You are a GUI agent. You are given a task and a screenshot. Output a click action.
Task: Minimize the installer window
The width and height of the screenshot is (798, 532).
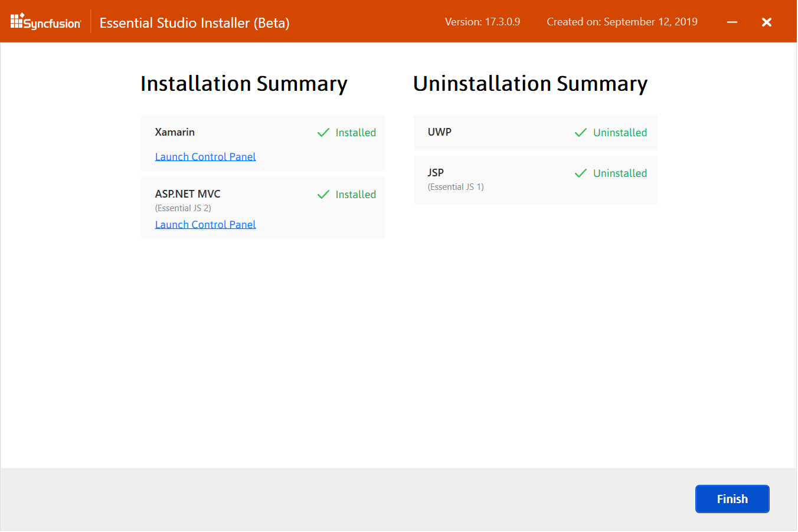[x=732, y=22]
